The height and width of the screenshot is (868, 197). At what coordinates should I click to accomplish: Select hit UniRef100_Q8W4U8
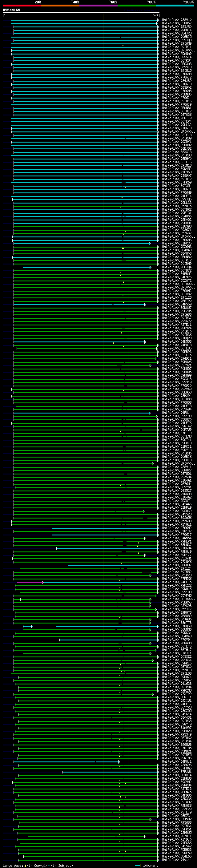pos(176,643)
